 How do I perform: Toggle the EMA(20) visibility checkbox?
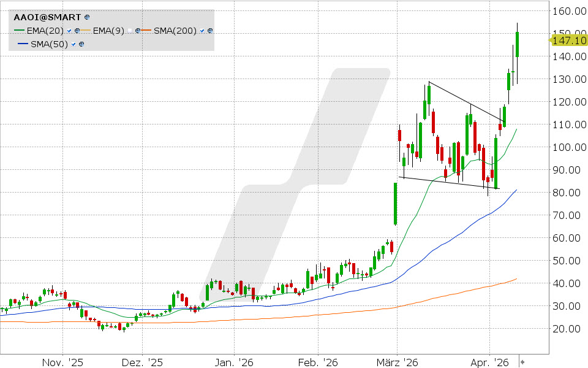70,31
